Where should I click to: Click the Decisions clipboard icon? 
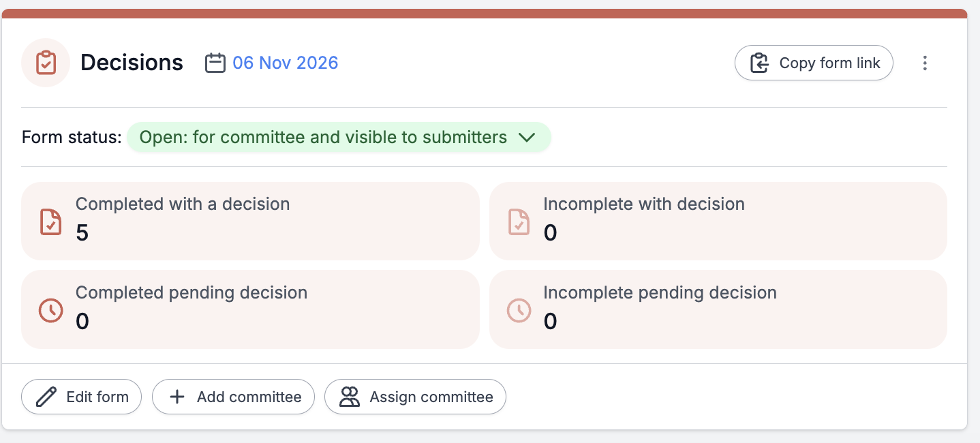pyautogui.click(x=46, y=63)
